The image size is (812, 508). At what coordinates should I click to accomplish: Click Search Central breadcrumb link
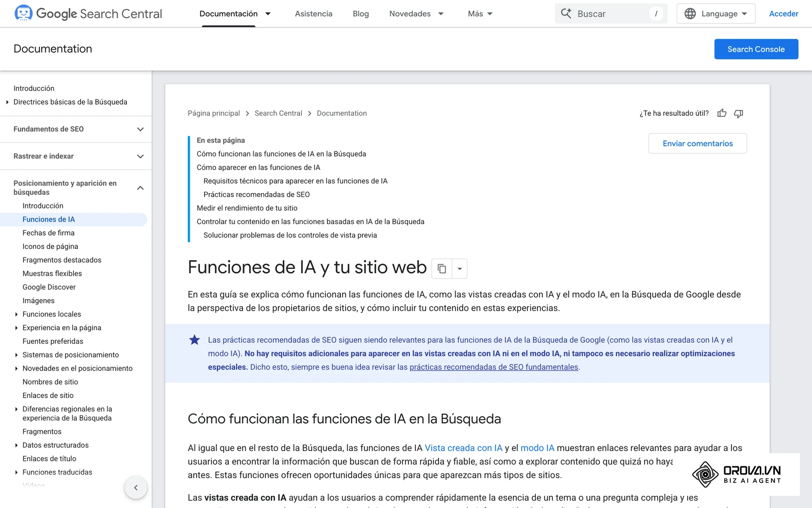click(x=278, y=113)
